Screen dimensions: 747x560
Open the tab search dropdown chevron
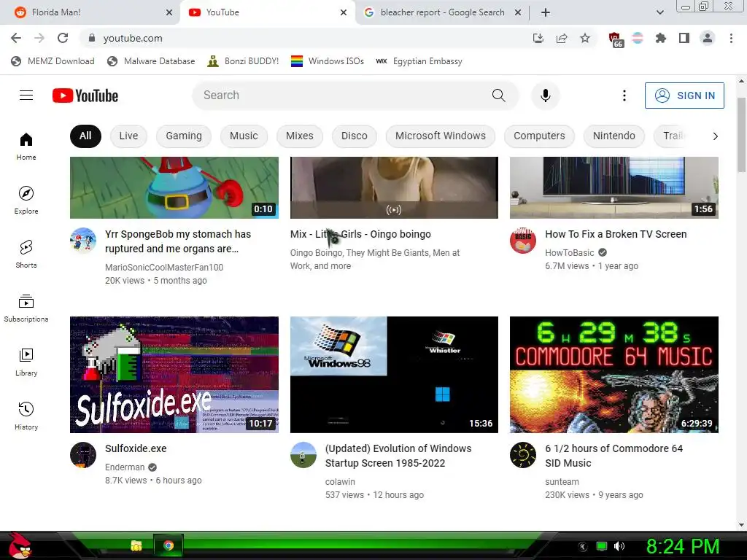pyautogui.click(x=659, y=12)
